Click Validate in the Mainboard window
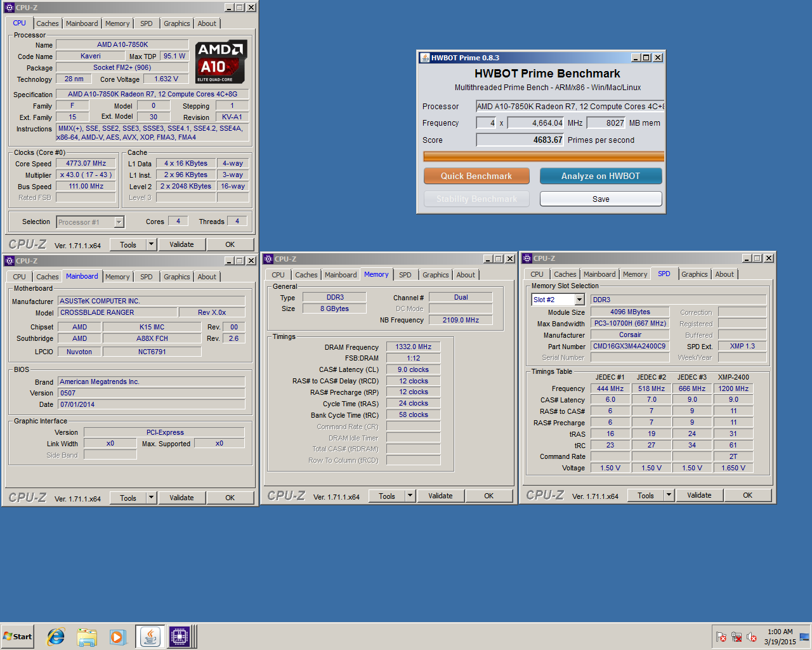The image size is (812, 650). click(181, 498)
